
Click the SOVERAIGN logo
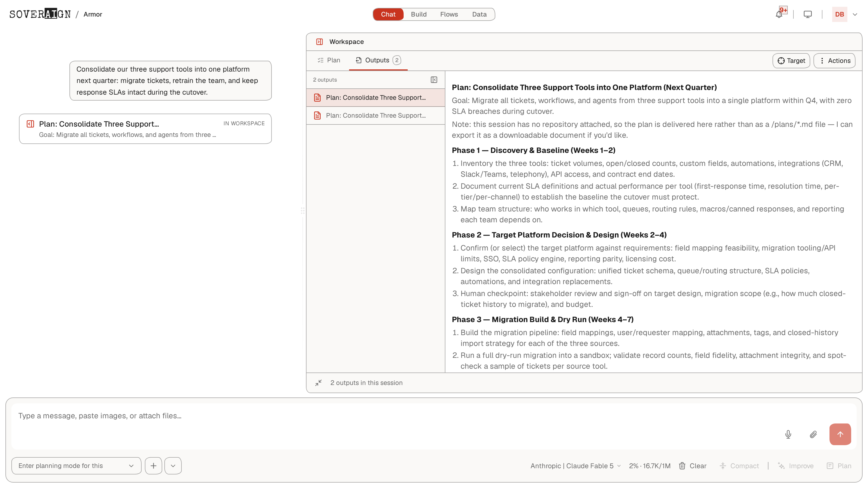[x=40, y=14]
